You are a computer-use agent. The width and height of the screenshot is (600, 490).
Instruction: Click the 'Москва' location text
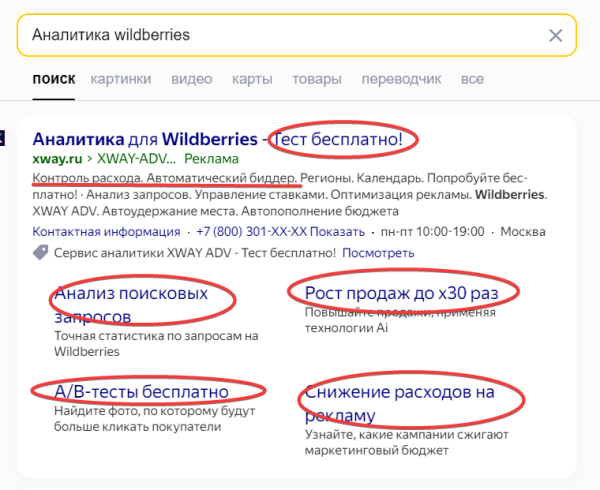(523, 232)
